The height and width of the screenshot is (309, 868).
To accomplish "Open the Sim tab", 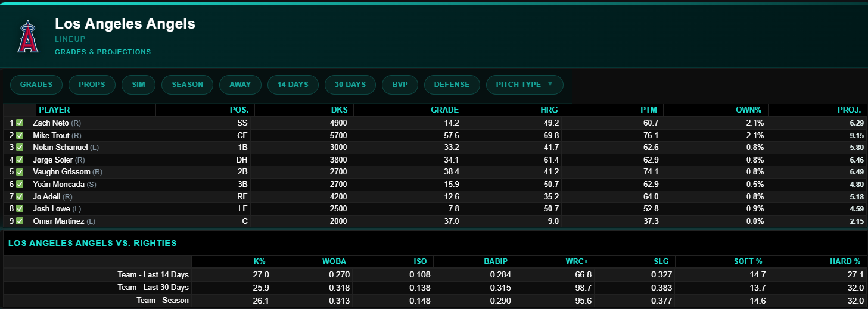I will (139, 85).
